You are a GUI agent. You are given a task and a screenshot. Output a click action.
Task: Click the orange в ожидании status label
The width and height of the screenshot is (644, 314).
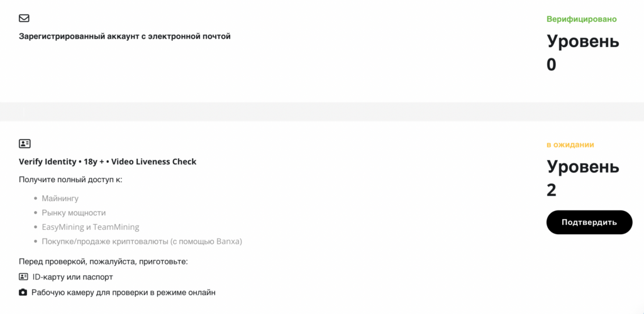[570, 144]
